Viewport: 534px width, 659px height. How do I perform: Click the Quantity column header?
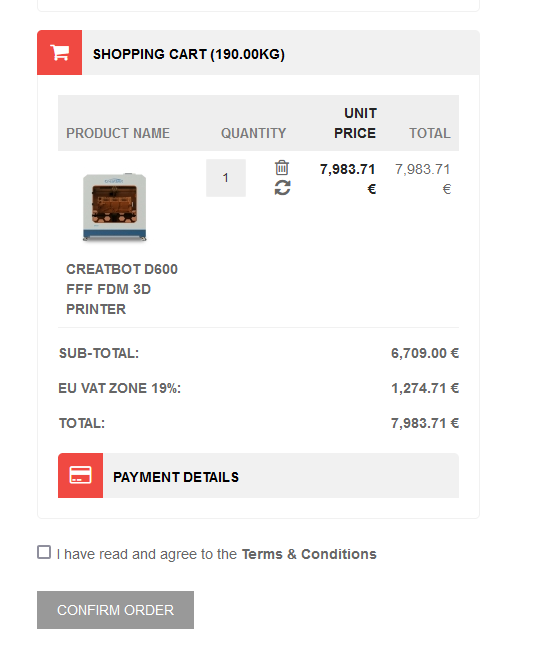click(253, 133)
